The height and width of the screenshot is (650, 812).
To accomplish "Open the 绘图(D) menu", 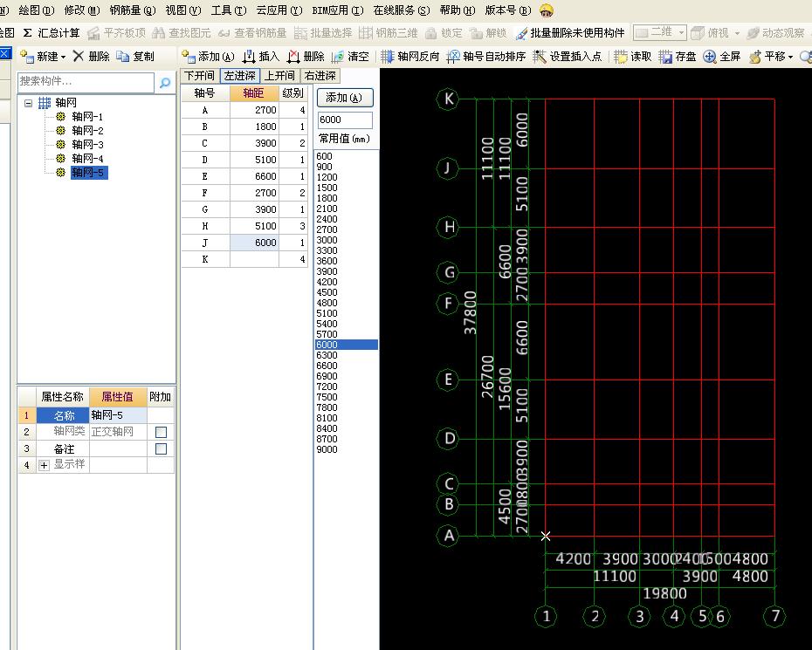I will (37, 10).
